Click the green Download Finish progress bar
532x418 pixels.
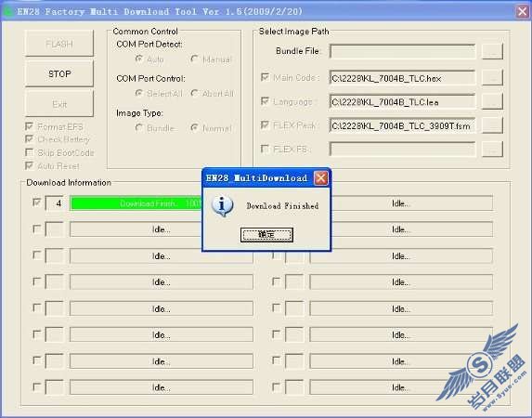point(136,203)
